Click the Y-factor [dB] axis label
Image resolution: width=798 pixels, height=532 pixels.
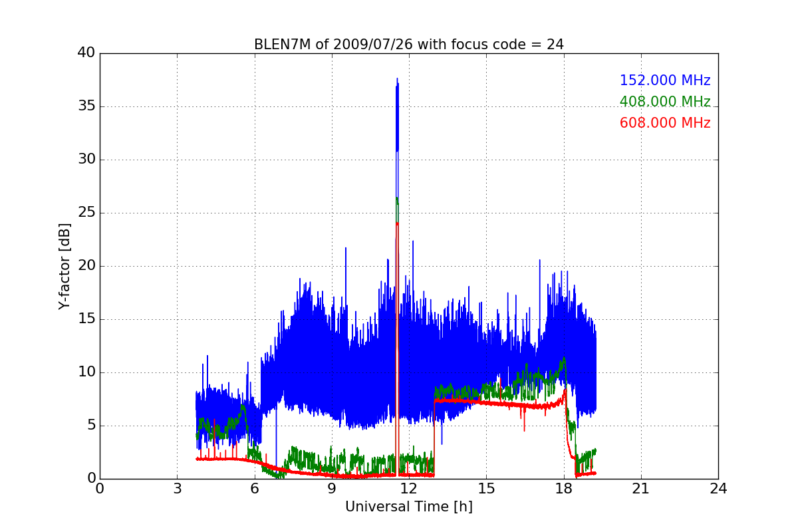pos(65,266)
